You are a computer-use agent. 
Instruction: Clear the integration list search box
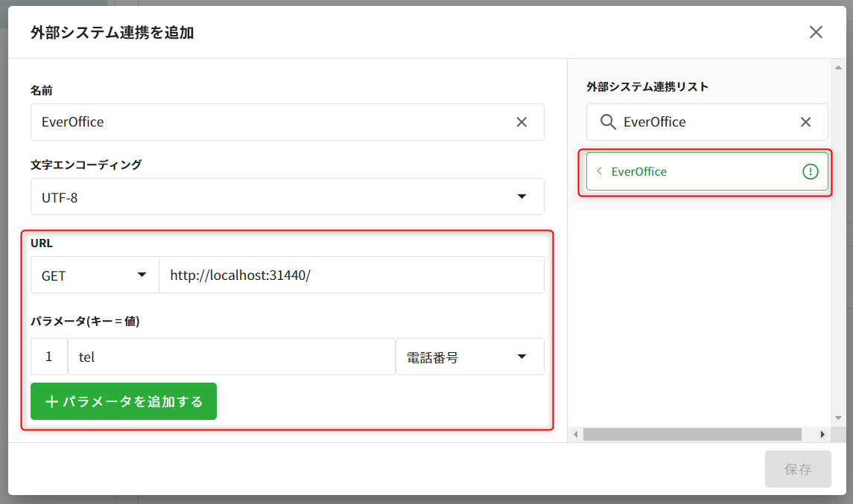pyautogui.click(x=805, y=122)
